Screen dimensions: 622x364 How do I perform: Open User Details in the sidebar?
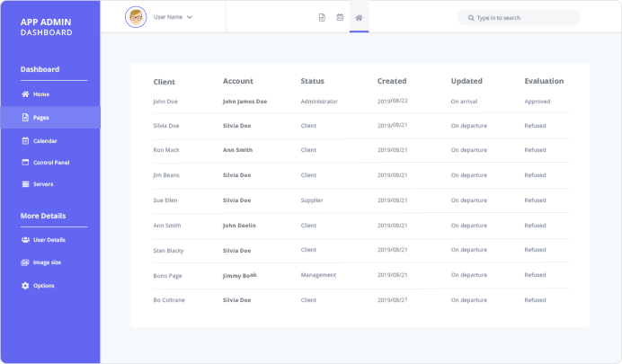pyautogui.click(x=49, y=240)
